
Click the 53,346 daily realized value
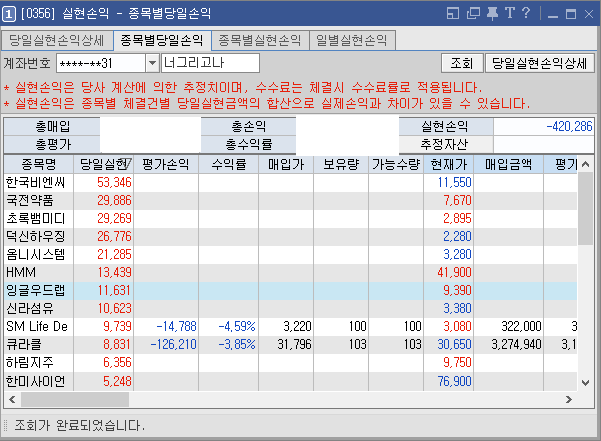(114, 182)
